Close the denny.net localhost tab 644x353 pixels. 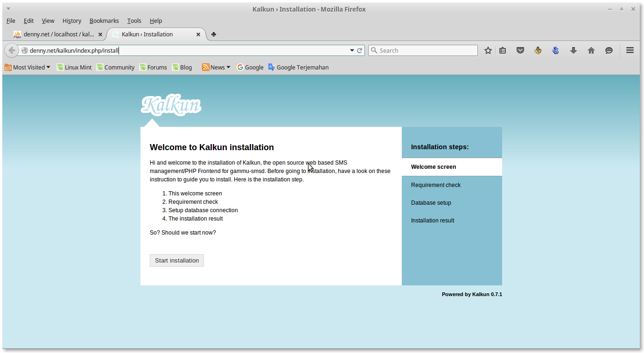(100, 35)
